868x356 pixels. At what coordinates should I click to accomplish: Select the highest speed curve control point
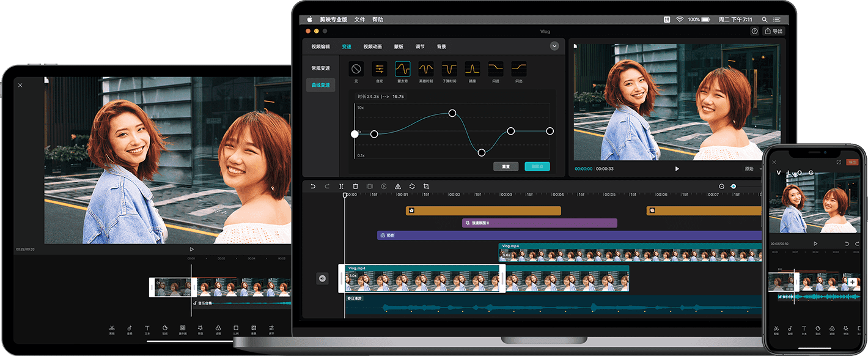(452, 113)
